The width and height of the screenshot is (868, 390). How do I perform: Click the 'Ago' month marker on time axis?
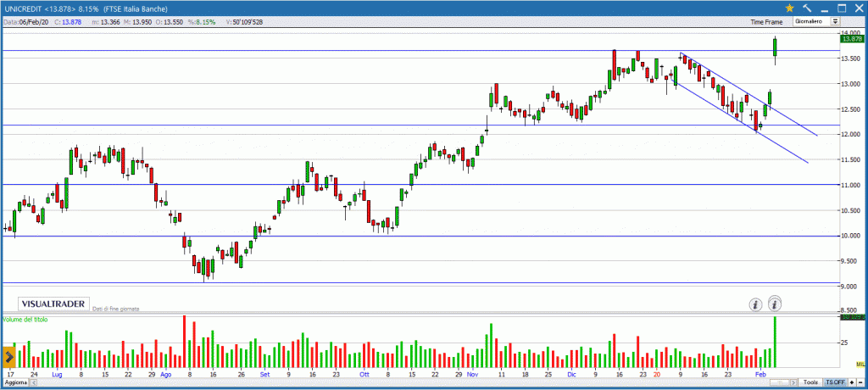coord(166,375)
